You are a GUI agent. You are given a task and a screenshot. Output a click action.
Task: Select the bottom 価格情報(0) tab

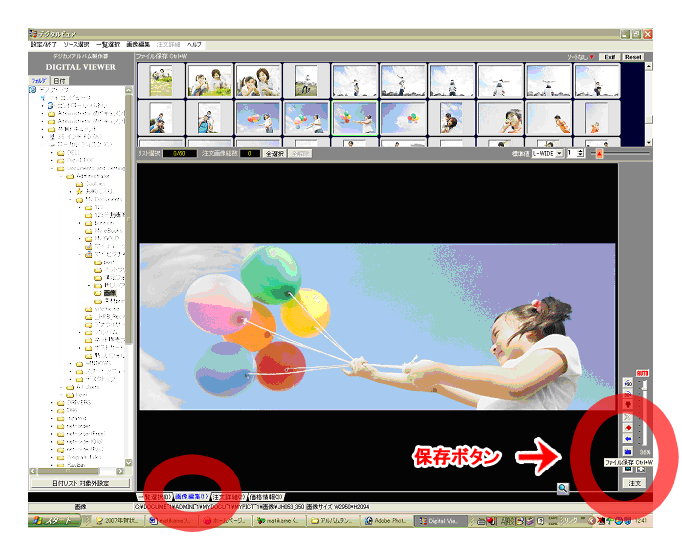point(266,497)
